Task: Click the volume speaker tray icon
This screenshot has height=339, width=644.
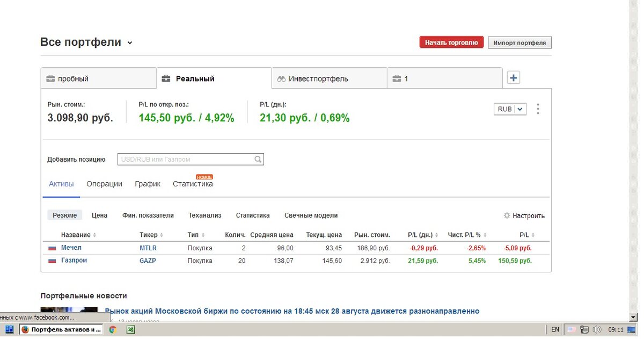Action: [597, 329]
